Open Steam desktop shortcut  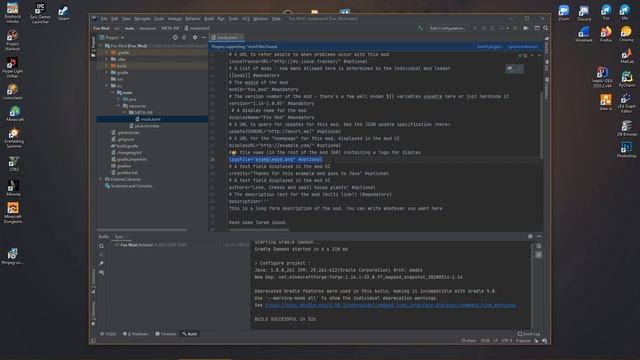click(x=63, y=13)
